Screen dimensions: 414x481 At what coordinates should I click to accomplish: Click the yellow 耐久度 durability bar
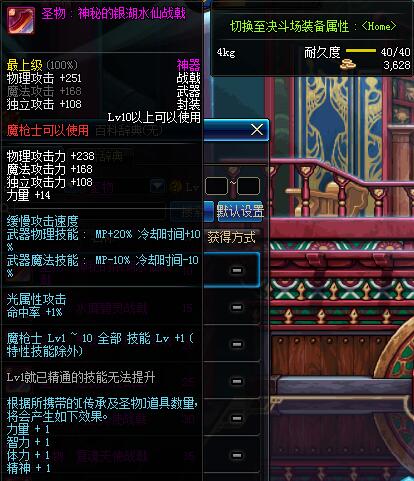[x=361, y=51]
